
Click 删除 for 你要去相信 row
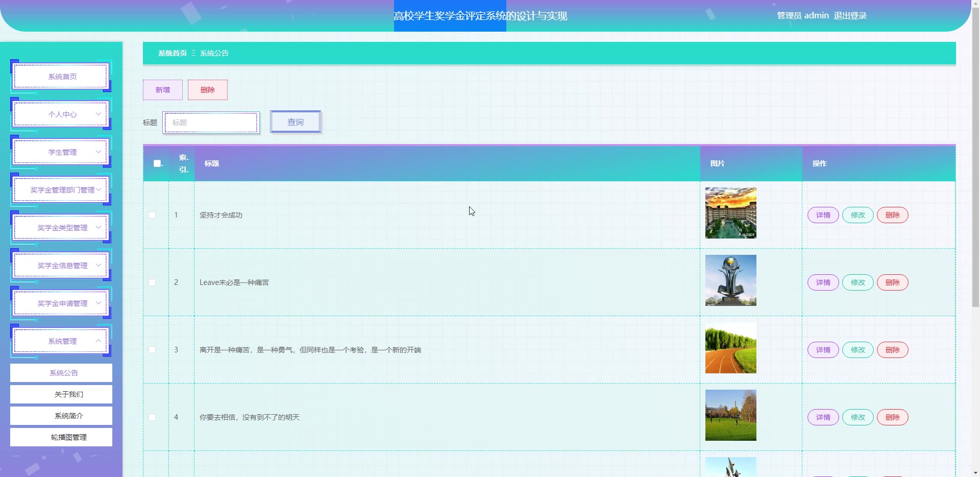coord(893,417)
